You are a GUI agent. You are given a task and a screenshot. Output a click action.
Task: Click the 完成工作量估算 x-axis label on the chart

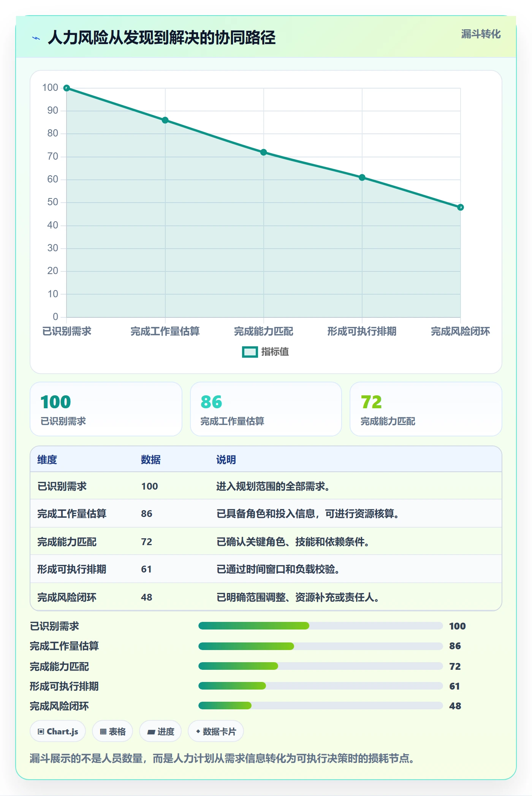(165, 331)
